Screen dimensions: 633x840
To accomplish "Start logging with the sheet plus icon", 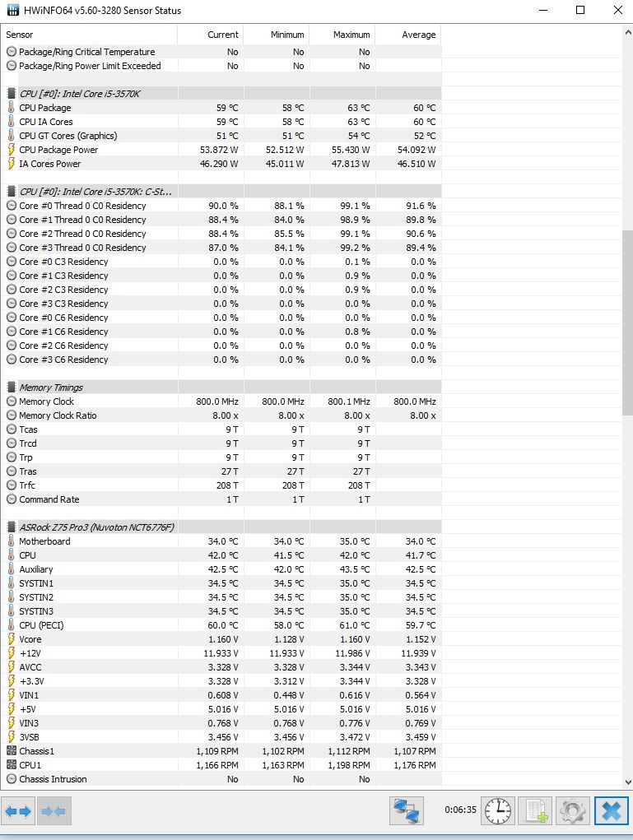I will pyautogui.click(x=535, y=810).
